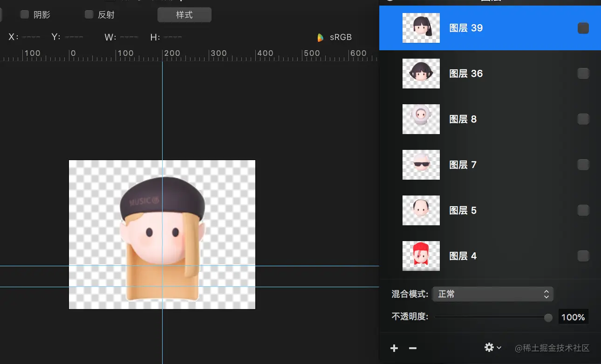This screenshot has height=364, width=601.
Task: Select 图层 36 thumbnail with black hair
Action: point(421,74)
